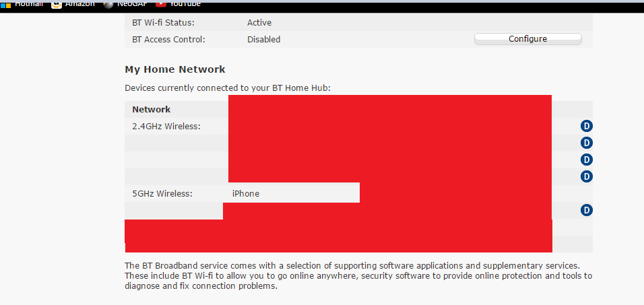The width and height of the screenshot is (644, 305).
Task: Click the 2.4GHz Wireless label
Action: (x=166, y=127)
